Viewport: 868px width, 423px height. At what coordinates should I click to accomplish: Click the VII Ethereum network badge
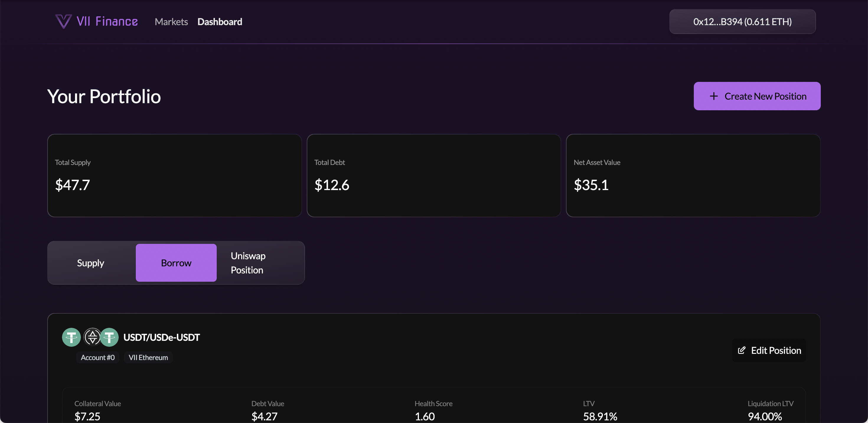coord(148,357)
